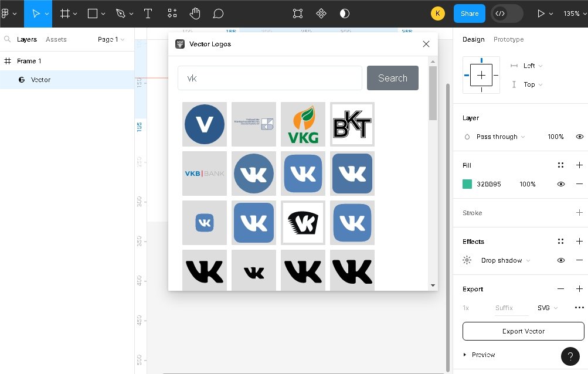The width and height of the screenshot is (588, 374).
Task: Open the SVG export format dropdown
Action: tap(548, 308)
